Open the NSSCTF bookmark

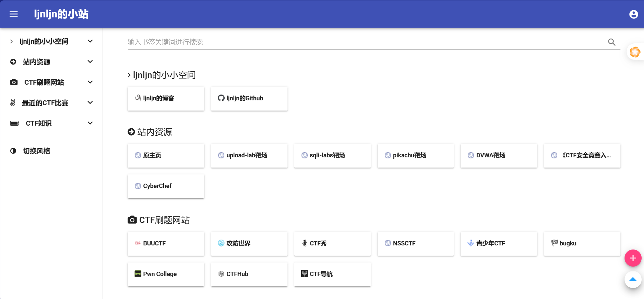coord(416,243)
